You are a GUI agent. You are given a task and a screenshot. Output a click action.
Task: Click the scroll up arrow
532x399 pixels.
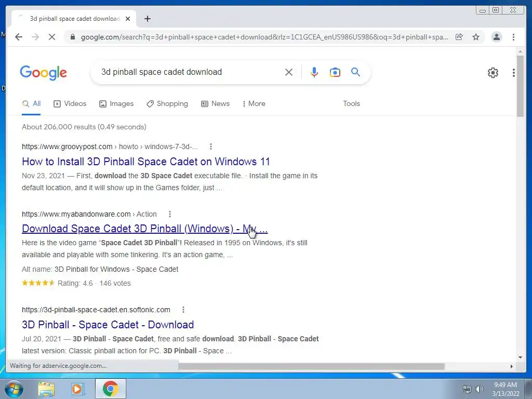coord(520,51)
